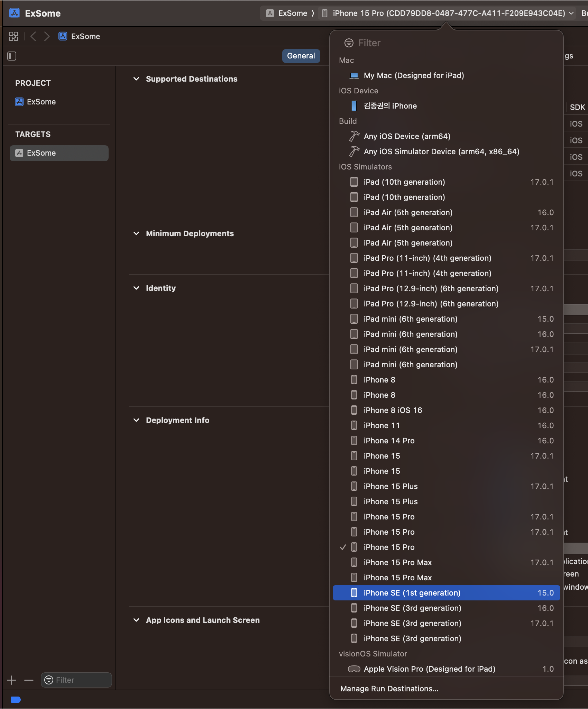
Task: Switch to the General tab
Action: click(301, 56)
